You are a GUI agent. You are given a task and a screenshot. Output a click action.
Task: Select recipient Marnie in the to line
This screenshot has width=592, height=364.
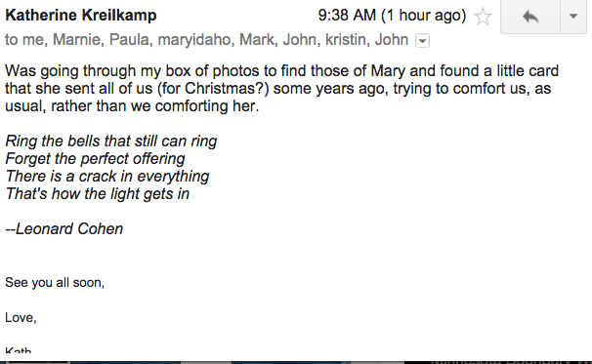[x=76, y=40]
